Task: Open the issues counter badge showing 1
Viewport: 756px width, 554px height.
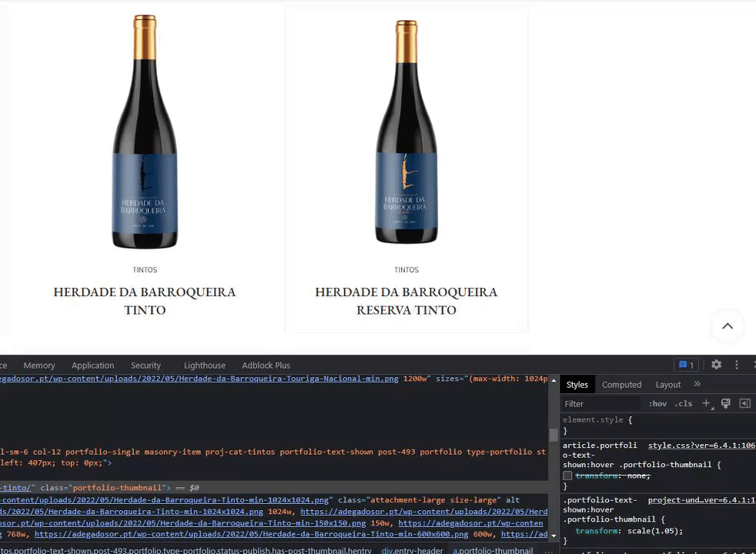Action: 686,365
